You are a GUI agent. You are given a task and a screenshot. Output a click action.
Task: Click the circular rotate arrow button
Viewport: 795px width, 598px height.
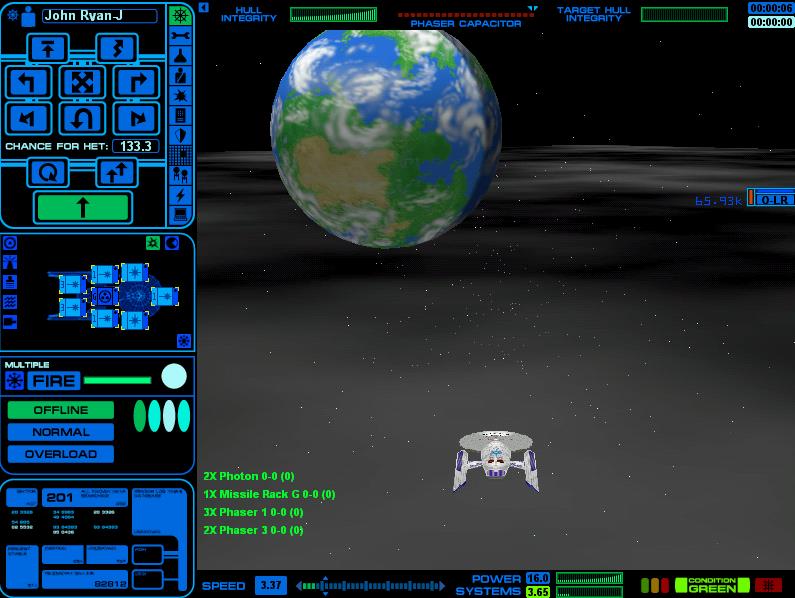click(48, 172)
